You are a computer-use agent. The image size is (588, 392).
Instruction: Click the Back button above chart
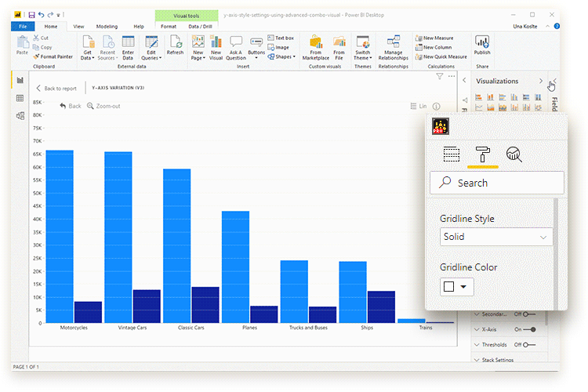71,106
